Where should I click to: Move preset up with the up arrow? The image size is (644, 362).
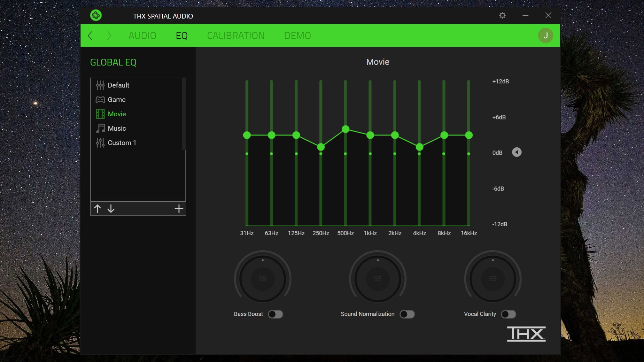(97, 209)
